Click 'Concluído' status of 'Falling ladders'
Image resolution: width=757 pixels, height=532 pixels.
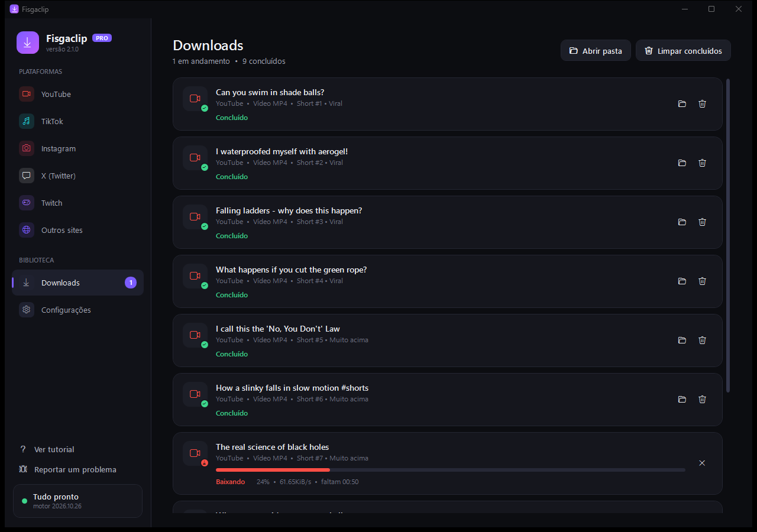click(232, 236)
